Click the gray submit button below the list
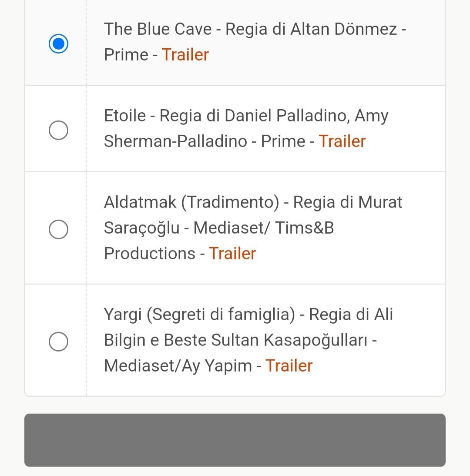 coord(235,440)
